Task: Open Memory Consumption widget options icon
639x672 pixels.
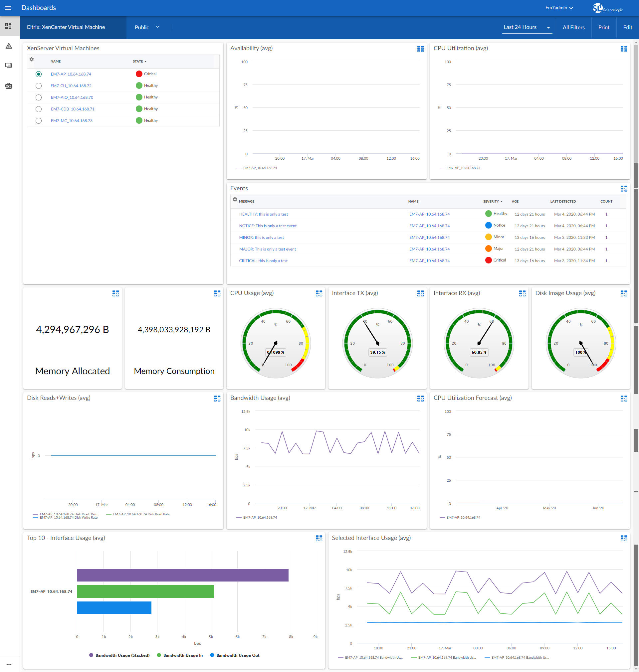Action: (217, 293)
